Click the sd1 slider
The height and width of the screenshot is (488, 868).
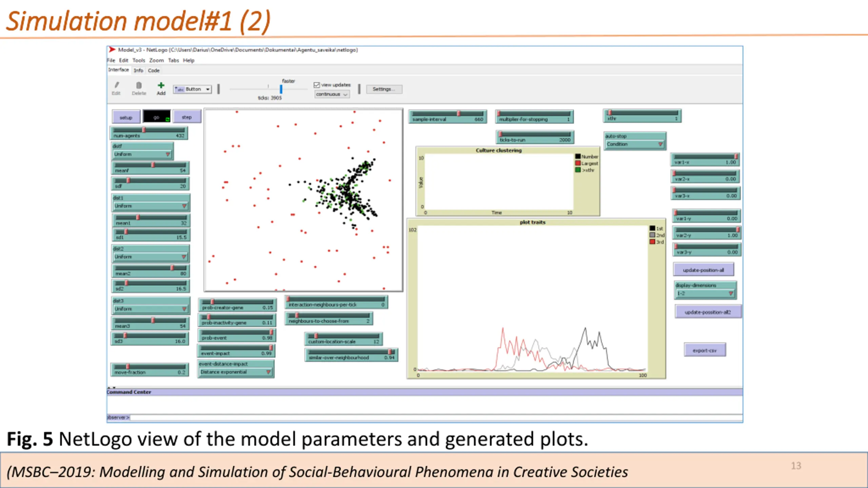[151, 235]
